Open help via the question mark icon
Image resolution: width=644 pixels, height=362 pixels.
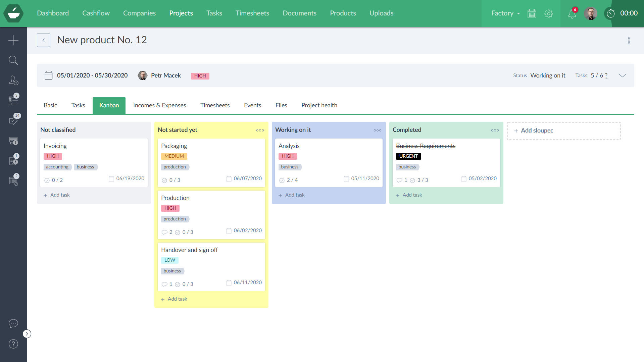tap(13, 344)
